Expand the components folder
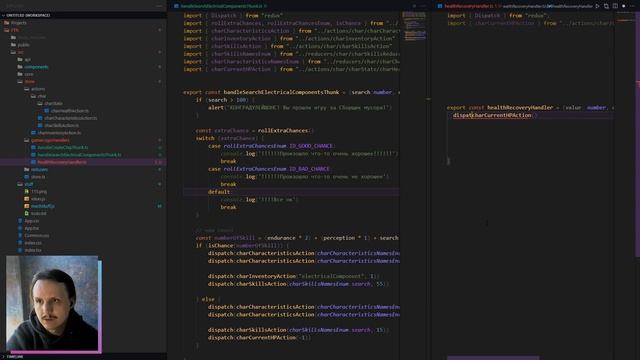This screenshot has height=360, width=640. (36, 67)
